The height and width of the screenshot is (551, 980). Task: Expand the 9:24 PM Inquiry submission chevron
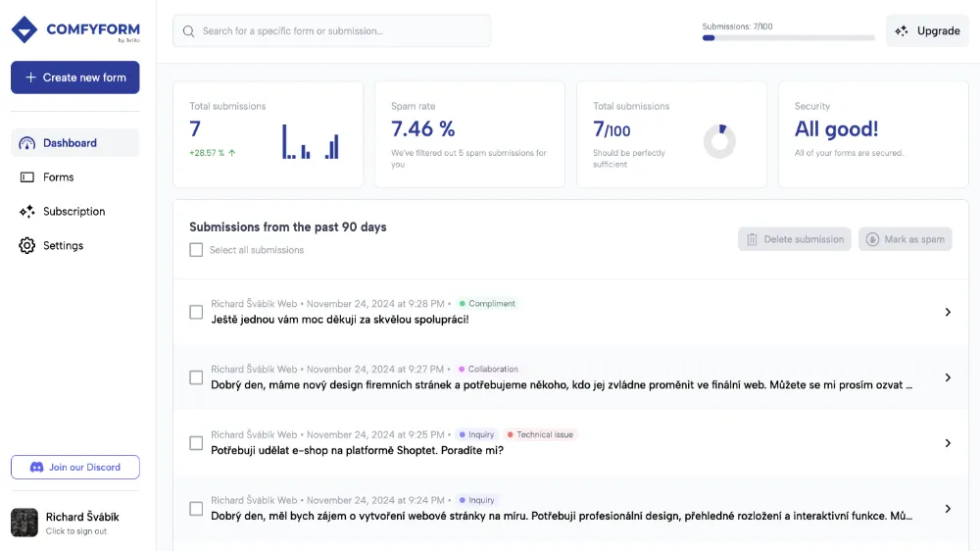point(948,509)
